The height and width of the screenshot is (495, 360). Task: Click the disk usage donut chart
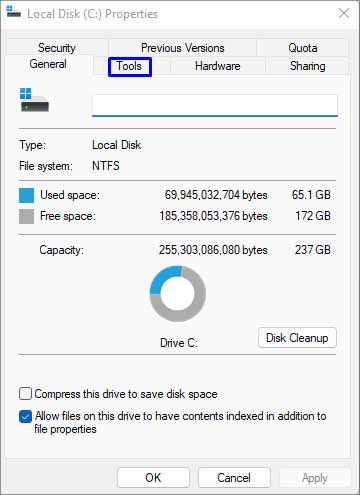(x=178, y=293)
